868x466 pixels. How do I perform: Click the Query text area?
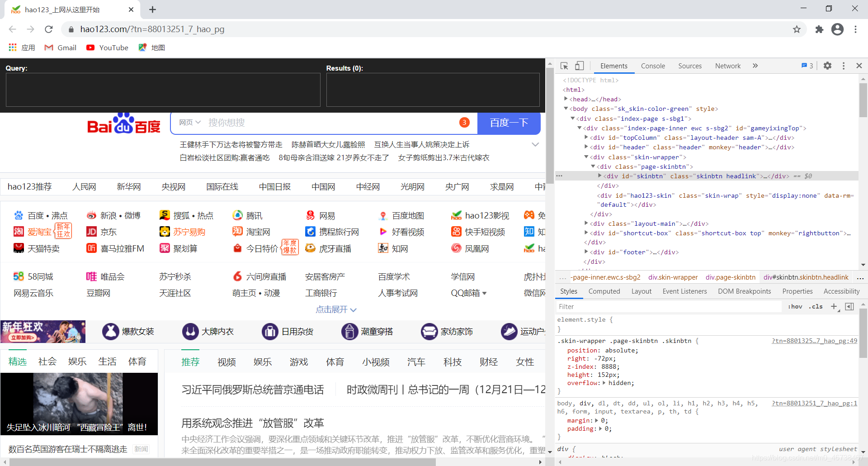[x=163, y=90]
